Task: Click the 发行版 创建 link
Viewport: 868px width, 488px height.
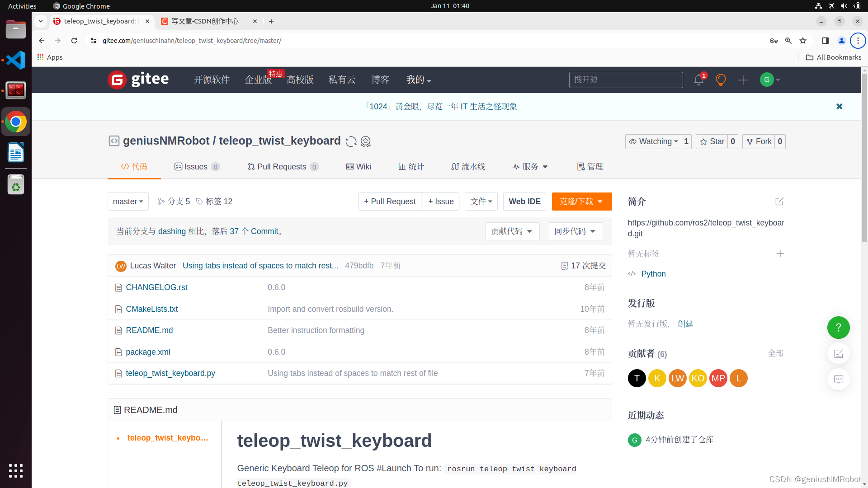Action: (x=685, y=323)
